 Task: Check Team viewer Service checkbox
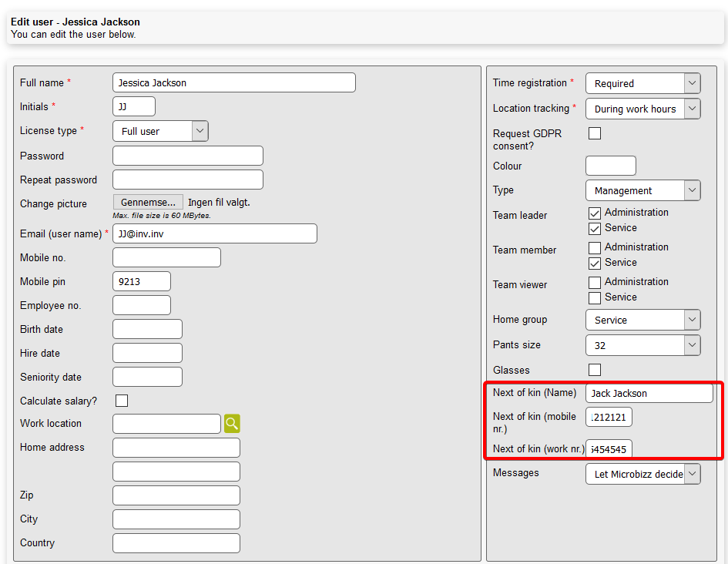(x=595, y=297)
